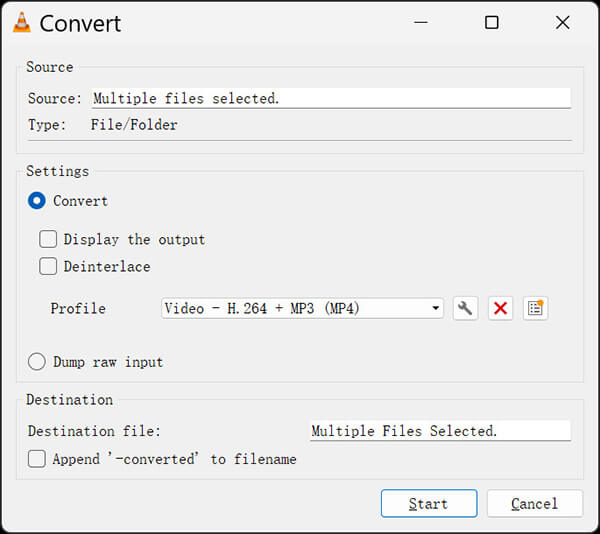Create a new profile icon
Screen dimensions: 600x534
pyautogui.click(x=536, y=308)
